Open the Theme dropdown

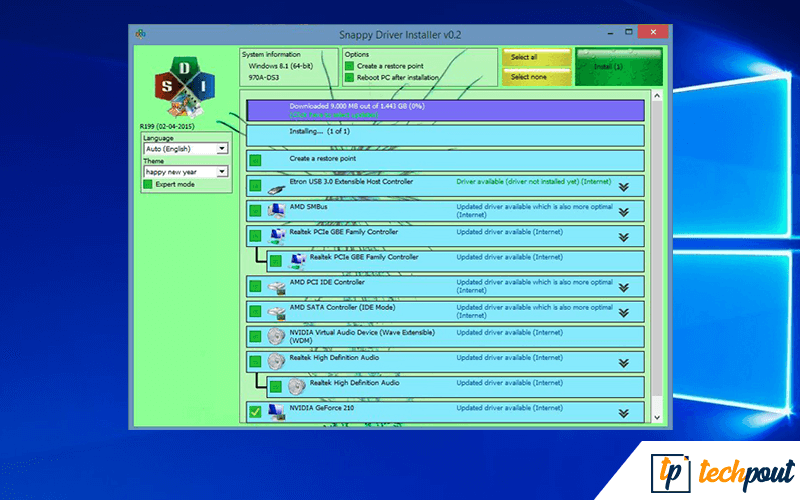(185, 172)
